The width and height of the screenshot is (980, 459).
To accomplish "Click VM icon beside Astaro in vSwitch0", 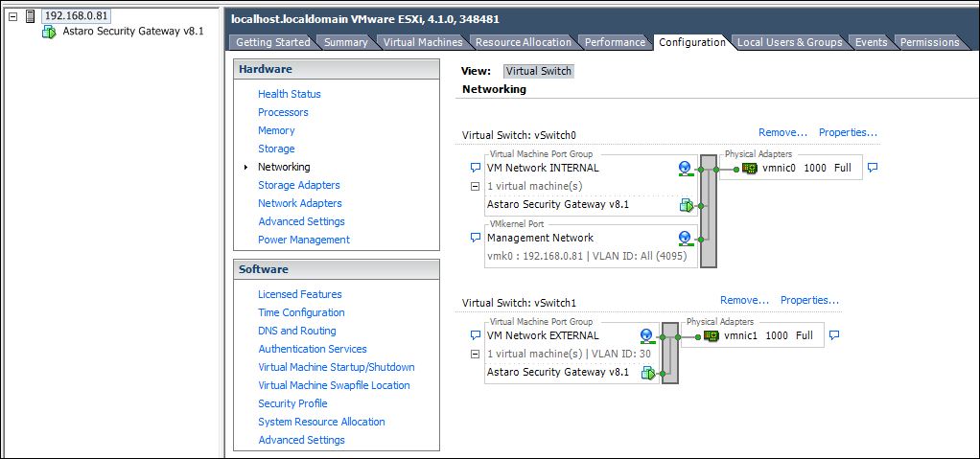I will 686,204.
